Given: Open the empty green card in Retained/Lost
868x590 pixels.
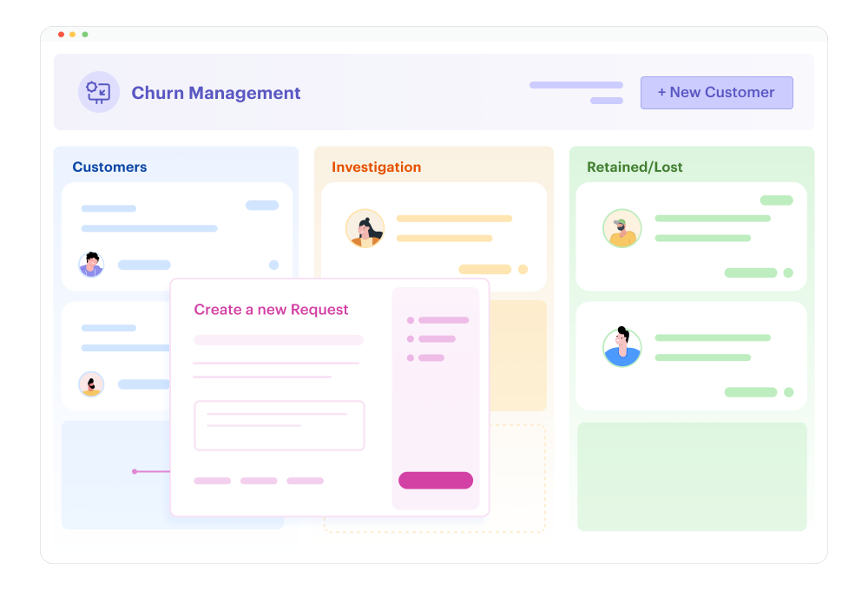Looking at the screenshot, I should [x=692, y=476].
